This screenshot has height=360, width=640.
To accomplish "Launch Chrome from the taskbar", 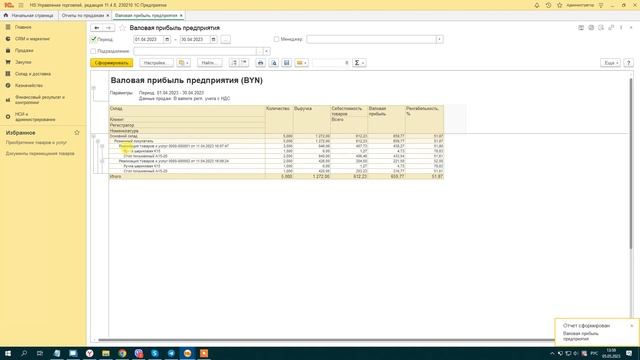I will (122, 353).
